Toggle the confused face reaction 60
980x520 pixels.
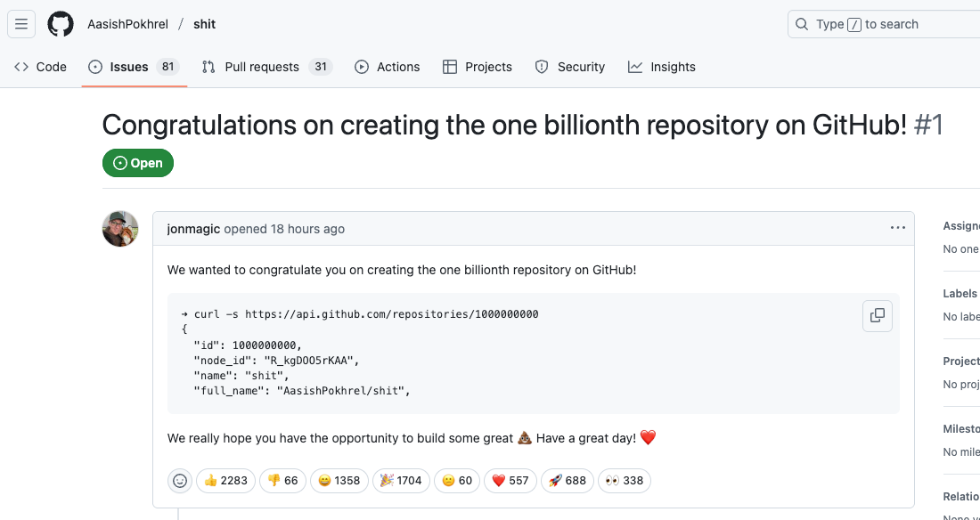click(457, 481)
